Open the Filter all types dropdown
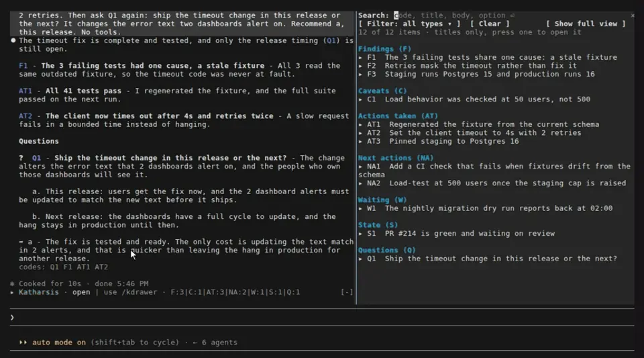 (x=409, y=24)
